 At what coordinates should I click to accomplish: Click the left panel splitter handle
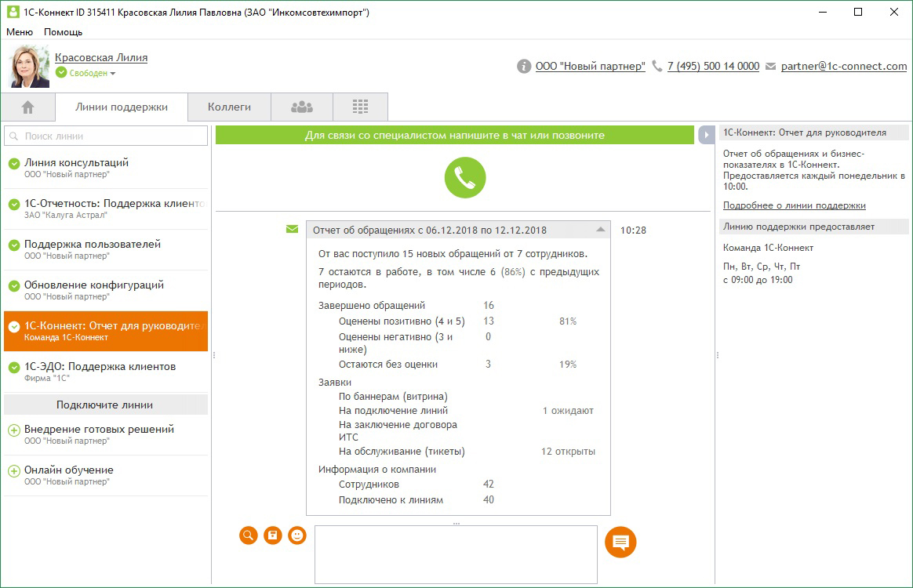click(213, 354)
